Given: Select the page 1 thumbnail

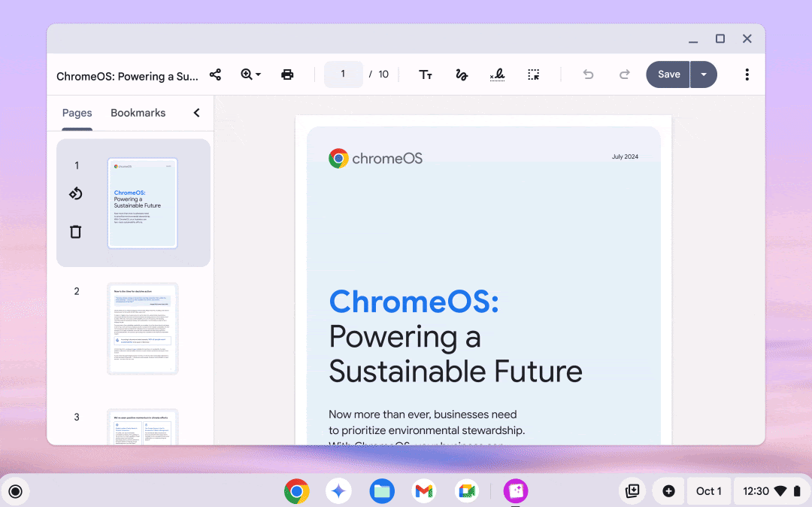Looking at the screenshot, I should (142, 203).
